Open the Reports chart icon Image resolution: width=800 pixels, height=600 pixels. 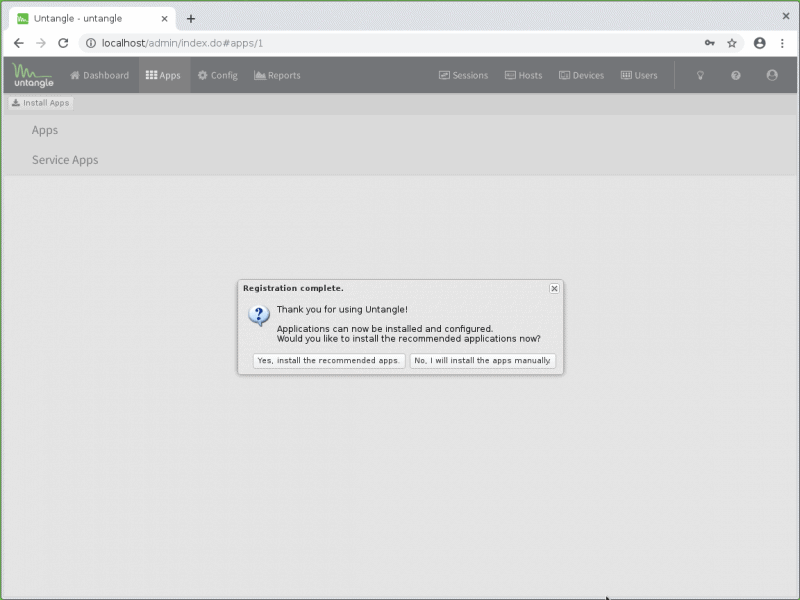click(x=277, y=74)
